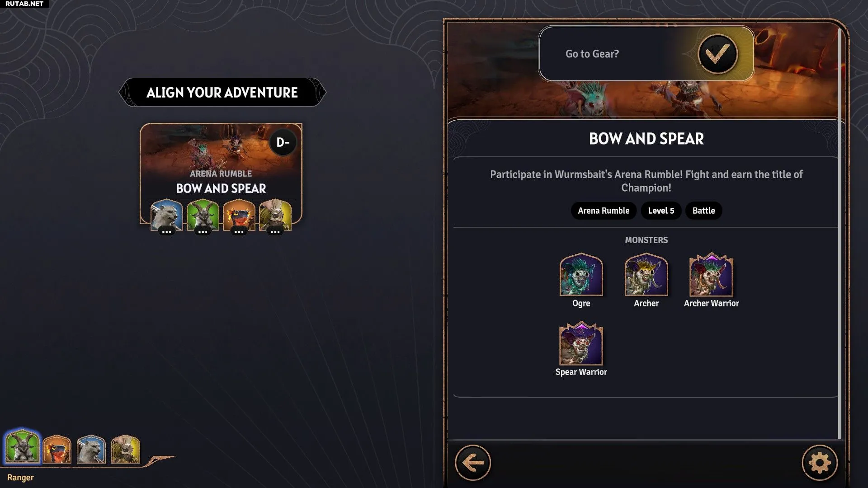Expand options under rabbit hero on card

pyautogui.click(x=275, y=232)
